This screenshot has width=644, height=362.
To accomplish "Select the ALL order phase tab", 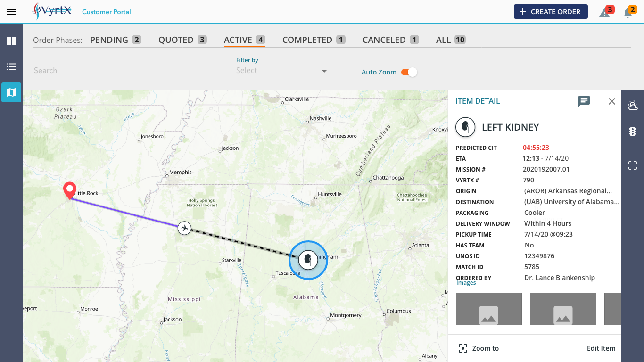I will point(451,40).
